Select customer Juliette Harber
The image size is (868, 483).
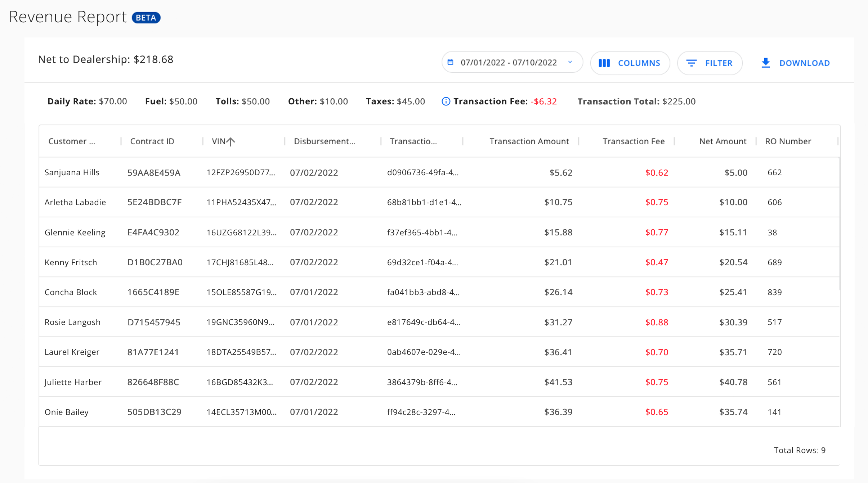[x=73, y=382]
